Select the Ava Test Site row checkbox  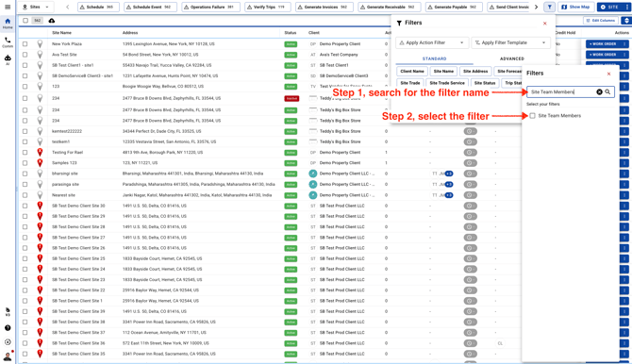[25, 55]
